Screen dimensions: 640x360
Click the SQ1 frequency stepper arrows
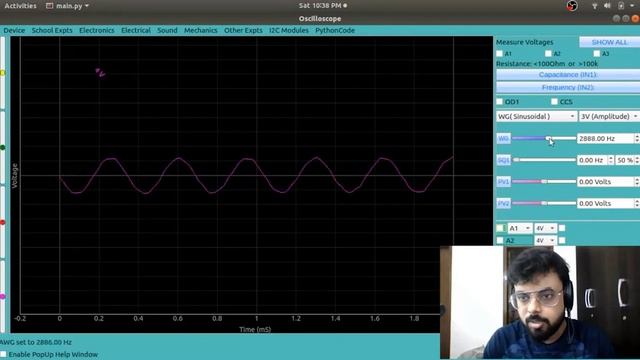click(x=611, y=160)
